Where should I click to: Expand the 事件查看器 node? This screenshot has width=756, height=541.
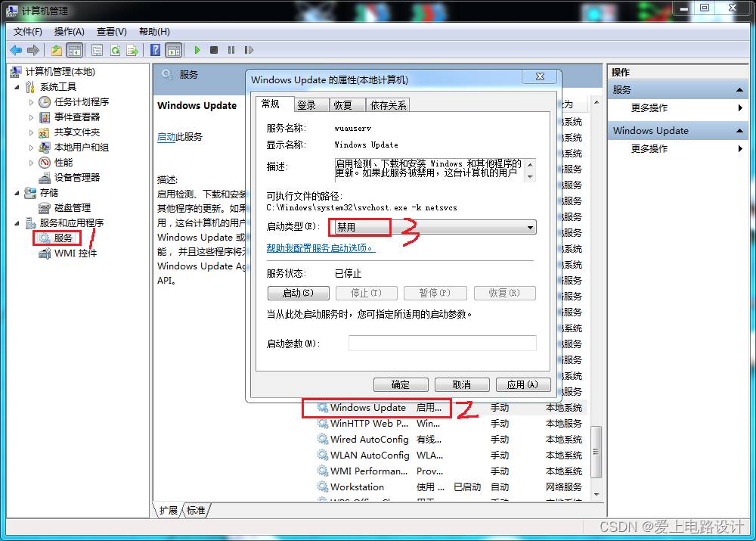tap(31, 117)
